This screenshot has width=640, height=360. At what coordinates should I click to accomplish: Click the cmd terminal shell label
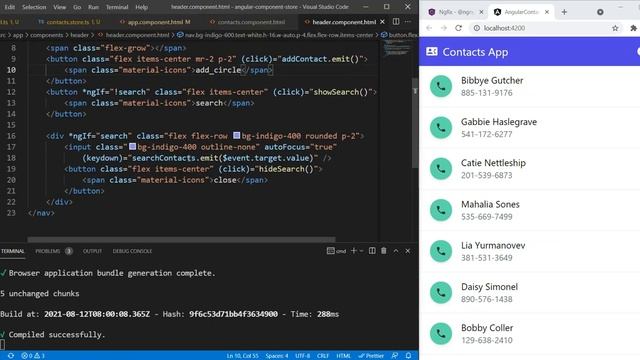tap(336, 251)
